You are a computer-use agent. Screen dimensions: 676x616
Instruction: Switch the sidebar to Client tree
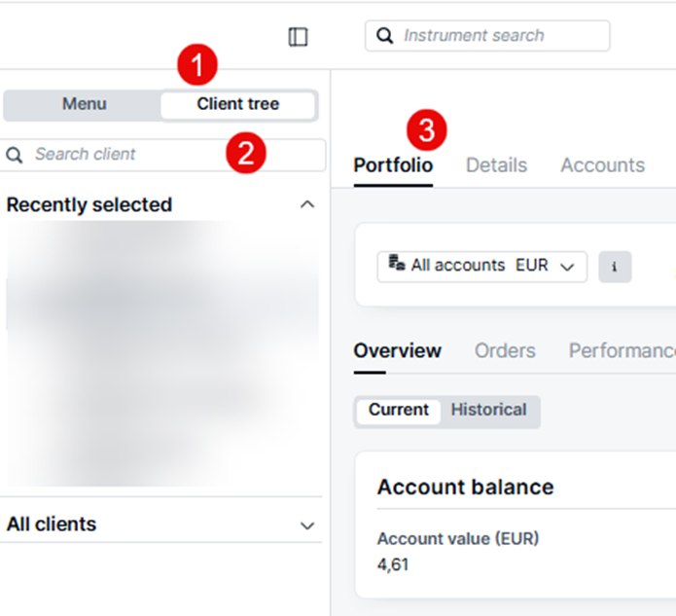(x=237, y=104)
